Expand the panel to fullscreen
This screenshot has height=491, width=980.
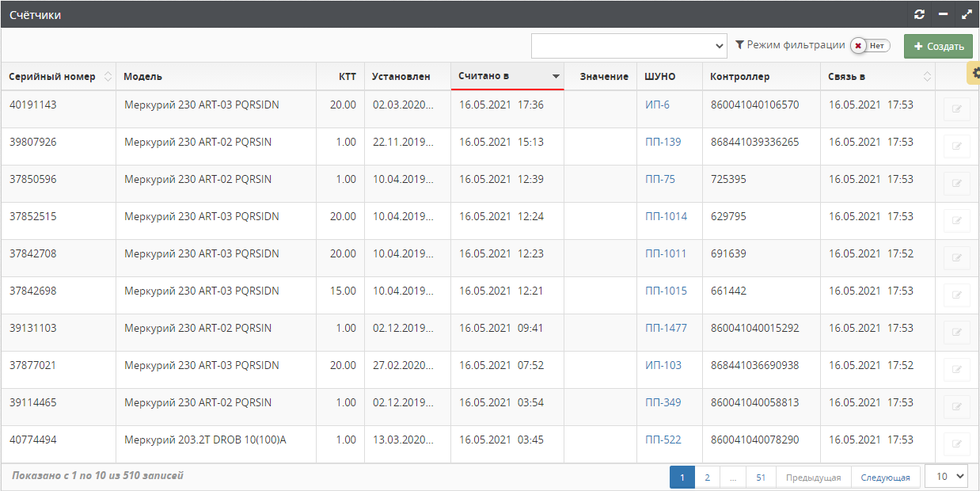click(x=967, y=14)
